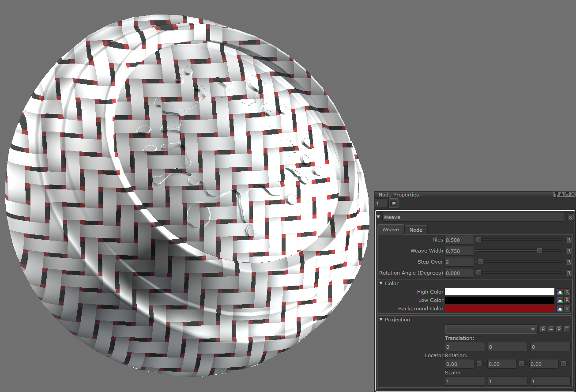Click the P button in Projection
The width and height of the screenshot is (576, 392).
(559, 329)
